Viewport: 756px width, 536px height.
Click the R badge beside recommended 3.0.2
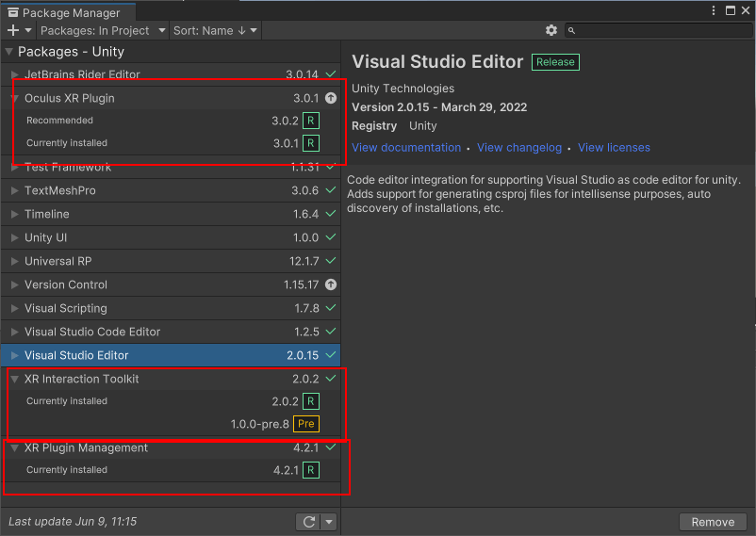pyautogui.click(x=311, y=121)
